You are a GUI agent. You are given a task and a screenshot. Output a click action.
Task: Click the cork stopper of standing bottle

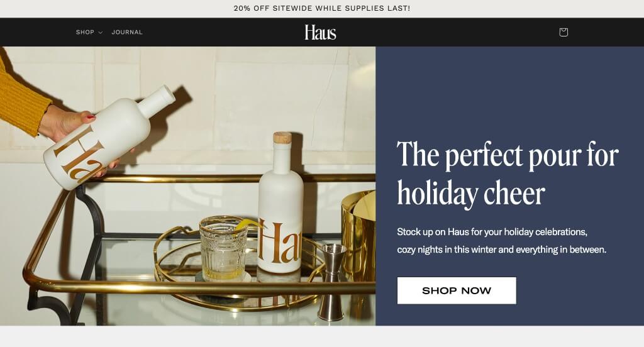click(x=282, y=138)
